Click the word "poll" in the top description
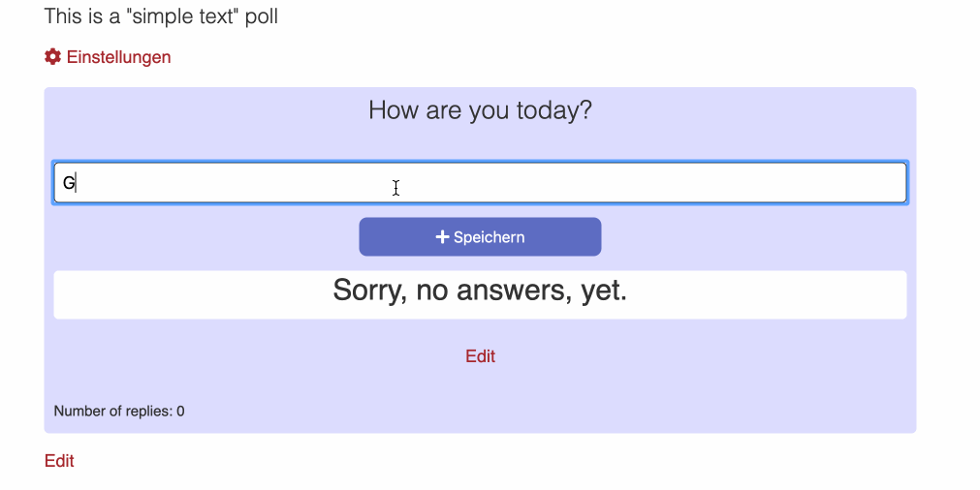 [259, 16]
